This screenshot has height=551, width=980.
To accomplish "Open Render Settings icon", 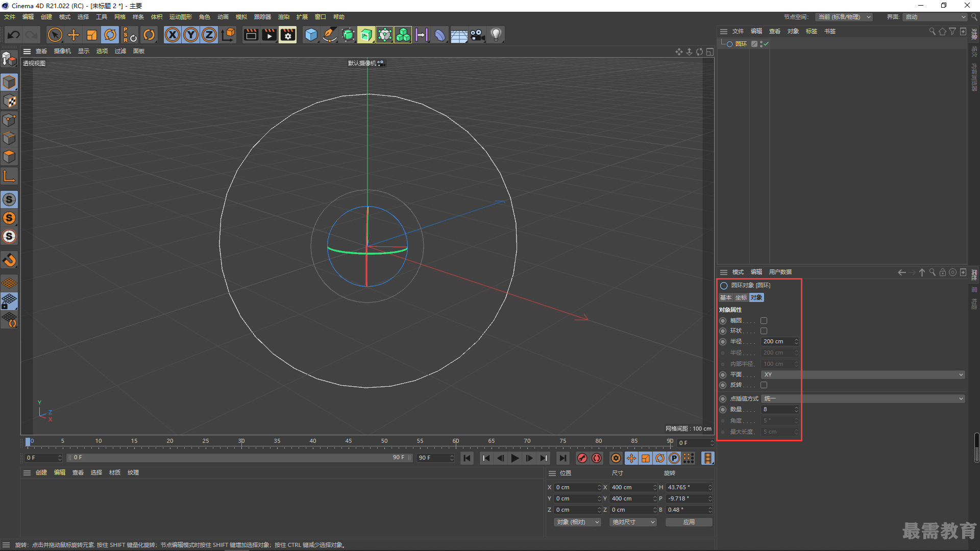I will pyautogui.click(x=288, y=35).
